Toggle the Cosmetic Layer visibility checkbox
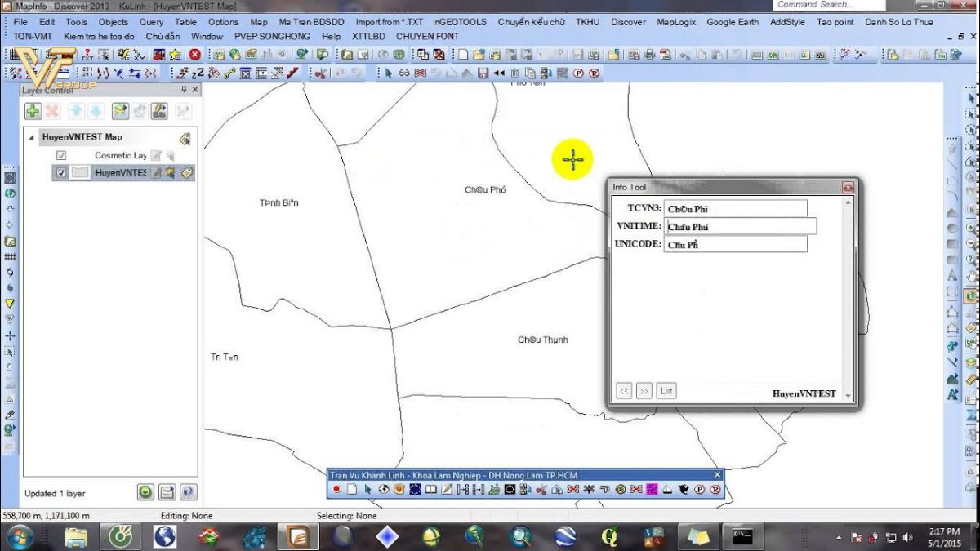980x551 pixels. pyautogui.click(x=60, y=155)
